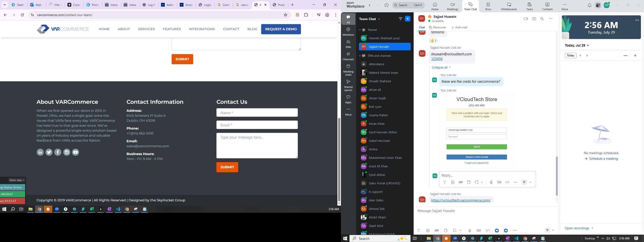Click SUBMIT in the footer Contact Us form
Viewport: 644px width, 242px height.
pos(227,167)
